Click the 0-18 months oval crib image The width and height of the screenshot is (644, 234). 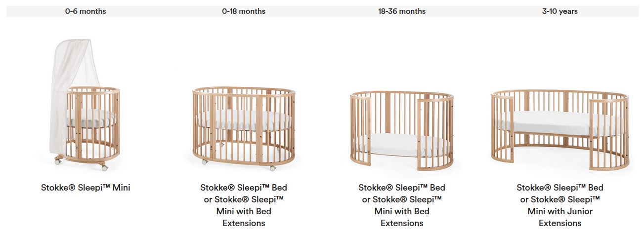coord(244,128)
